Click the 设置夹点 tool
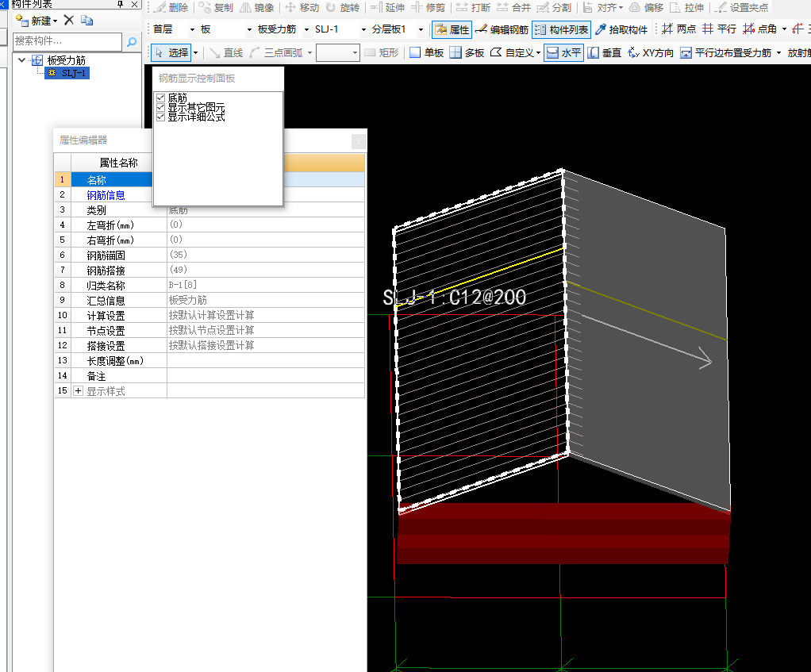Viewport: 811px width, 672px height. coord(742,8)
